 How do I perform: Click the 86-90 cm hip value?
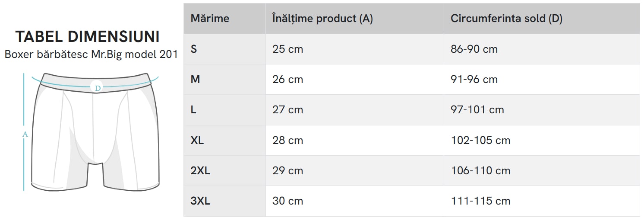[474, 49]
